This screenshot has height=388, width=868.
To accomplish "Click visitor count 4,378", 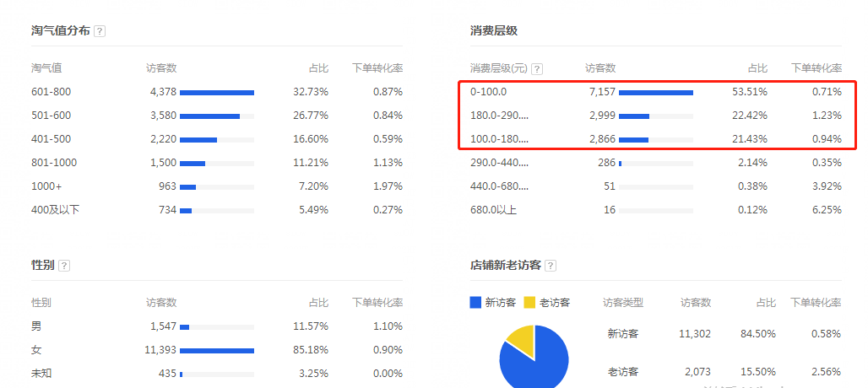I will (x=163, y=92).
